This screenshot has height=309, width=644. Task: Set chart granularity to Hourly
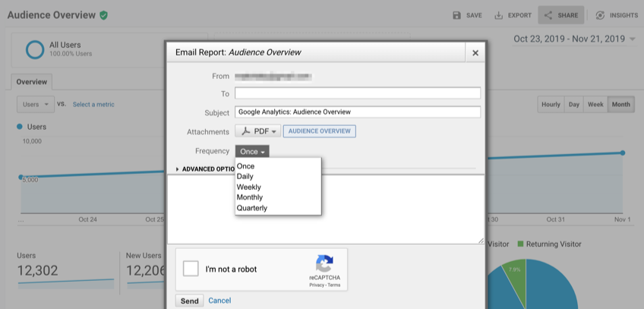(551, 104)
